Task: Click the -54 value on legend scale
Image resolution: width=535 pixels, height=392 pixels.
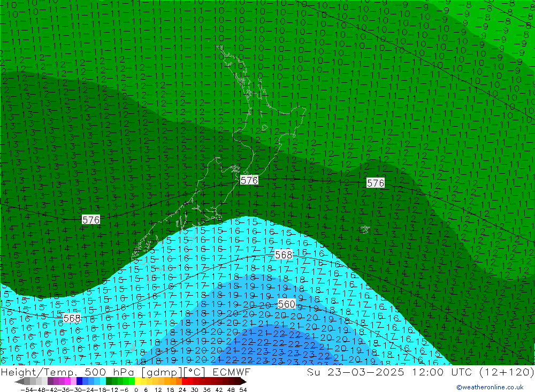Action: coord(25,389)
